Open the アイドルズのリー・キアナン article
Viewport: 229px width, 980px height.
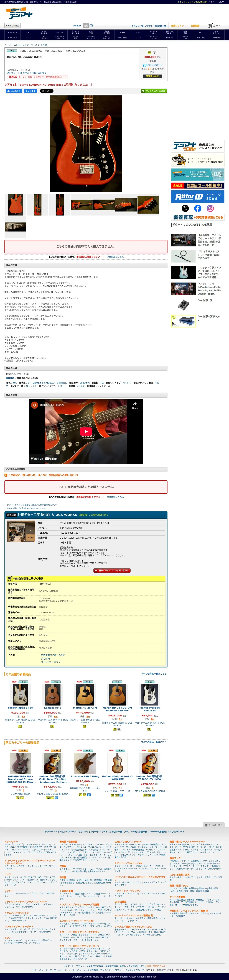(209, 240)
